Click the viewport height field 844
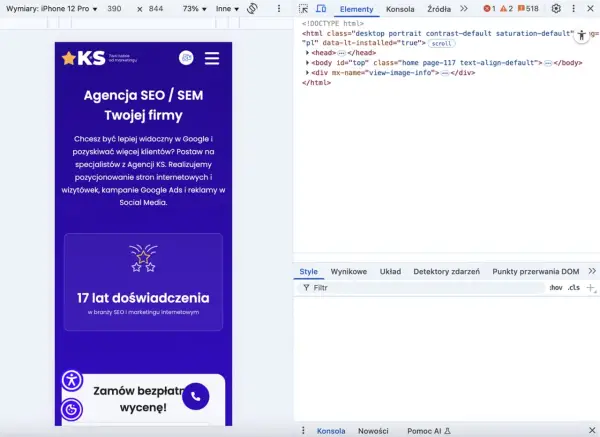The image size is (600, 437). [x=156, y=8]
